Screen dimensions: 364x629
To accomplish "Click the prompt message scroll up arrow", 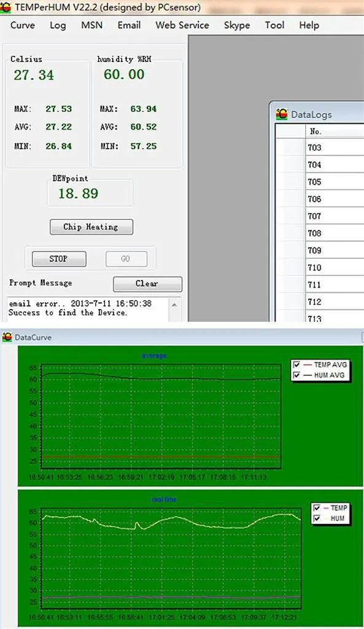I will click(174, 305).
